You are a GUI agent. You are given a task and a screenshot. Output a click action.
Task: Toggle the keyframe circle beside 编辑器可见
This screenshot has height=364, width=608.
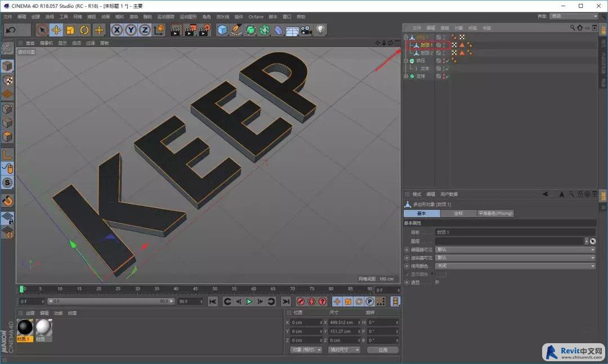coord(407,250)
